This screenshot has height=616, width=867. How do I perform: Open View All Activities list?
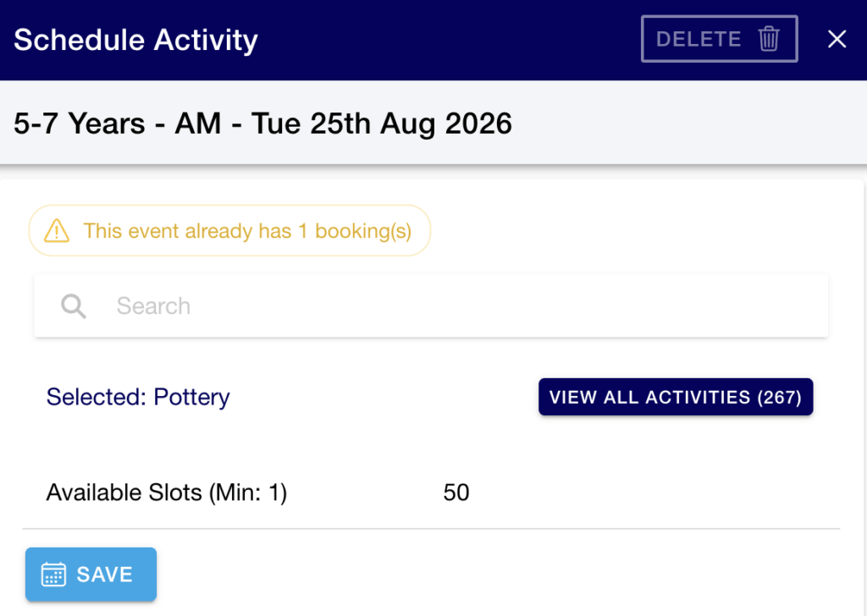click(x=676, y=397)
